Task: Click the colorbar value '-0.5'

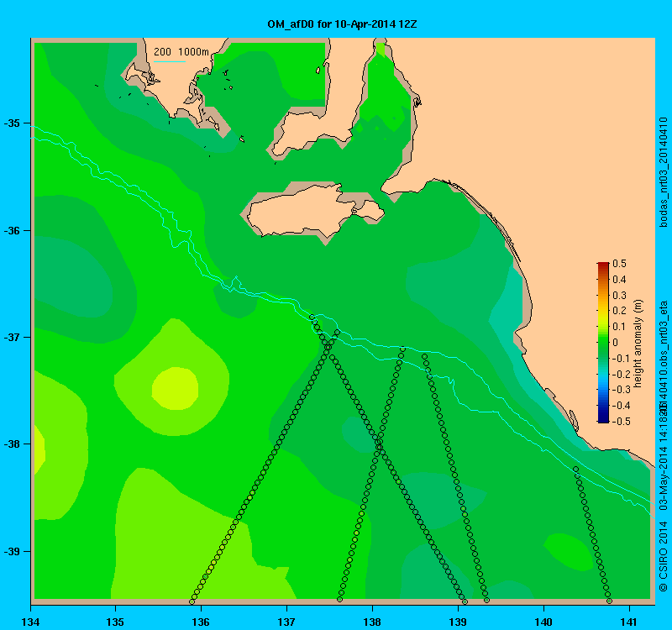Action: (620, 422)
